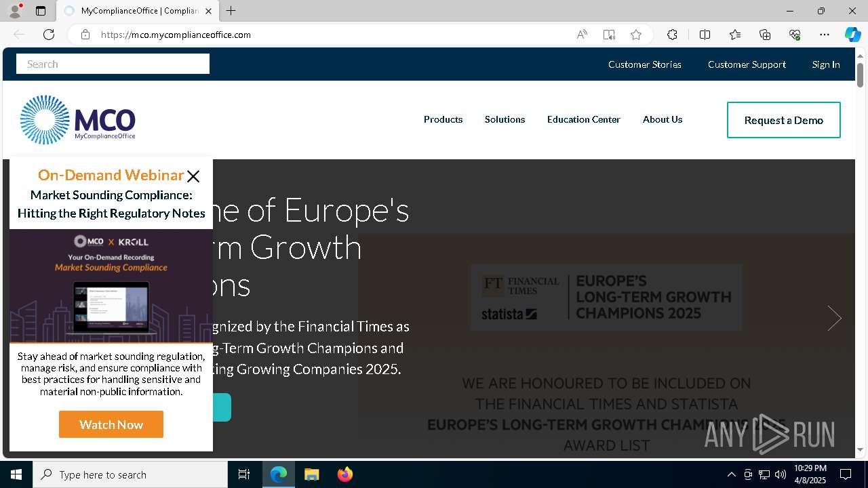Screen dimensions: 868x488
Task: Open the Favorites list icon
Action: tap(735, 35)
